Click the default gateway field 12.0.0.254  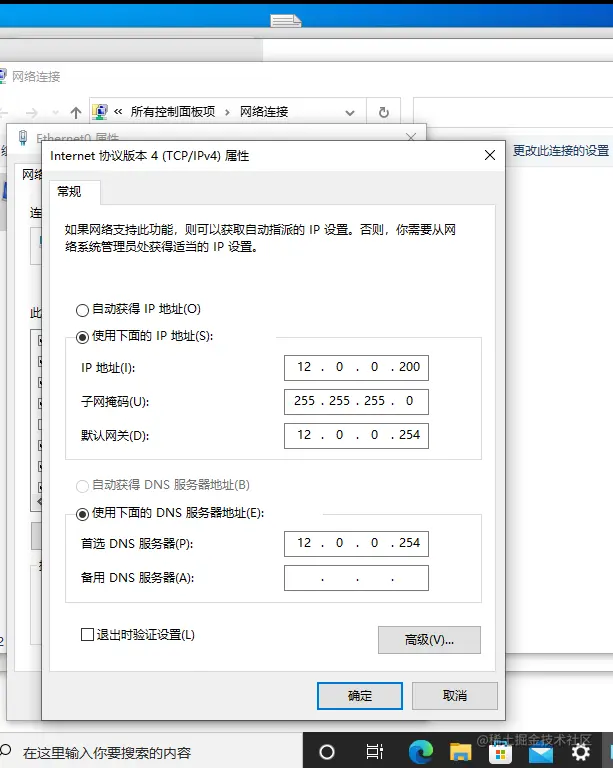coord(356,435)
